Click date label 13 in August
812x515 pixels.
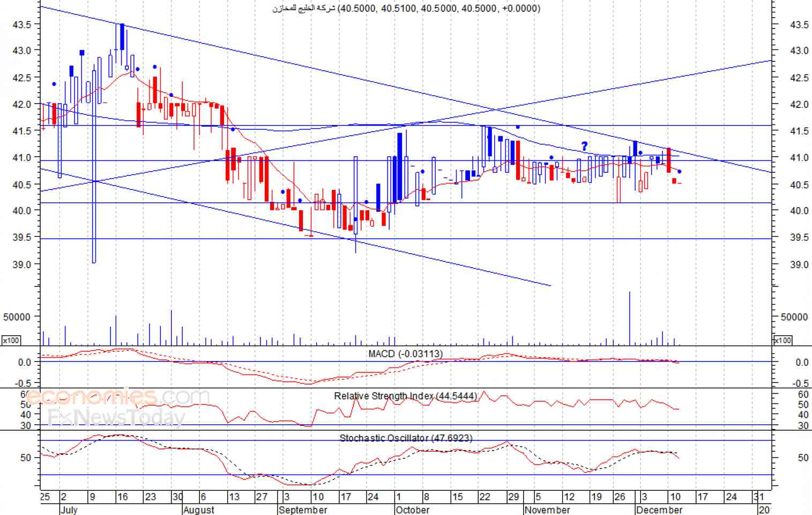point(234,497)
